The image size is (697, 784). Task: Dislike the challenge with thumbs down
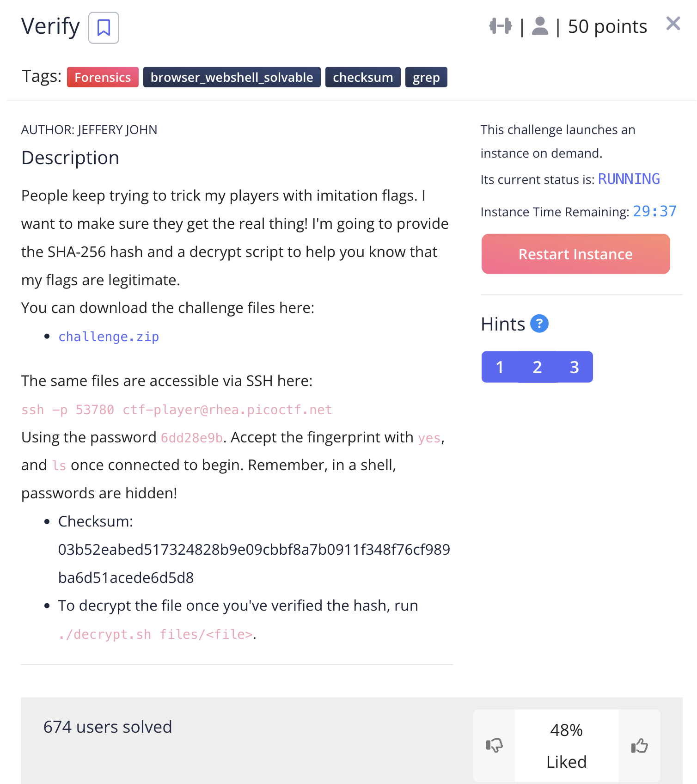(494, 745)
